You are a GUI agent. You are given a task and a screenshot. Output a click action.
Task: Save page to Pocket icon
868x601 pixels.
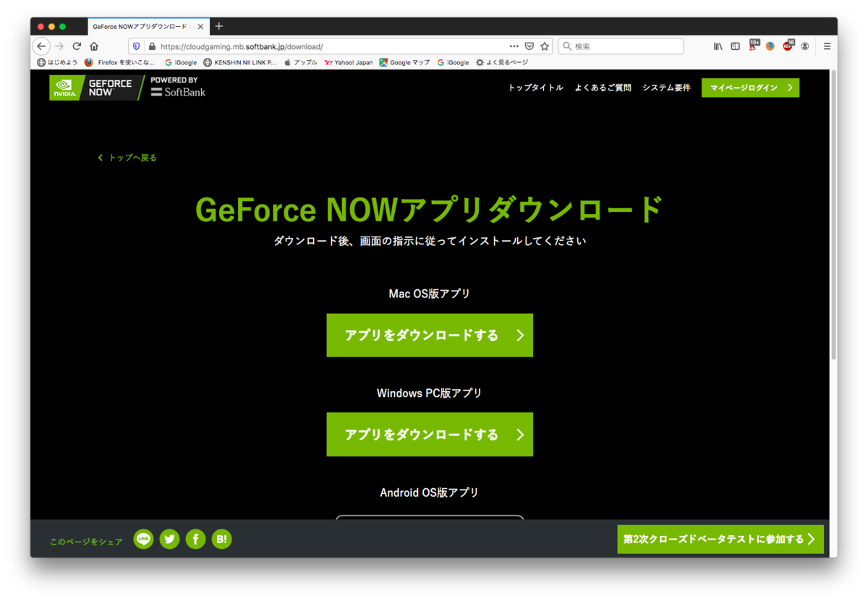click(529, 46)
